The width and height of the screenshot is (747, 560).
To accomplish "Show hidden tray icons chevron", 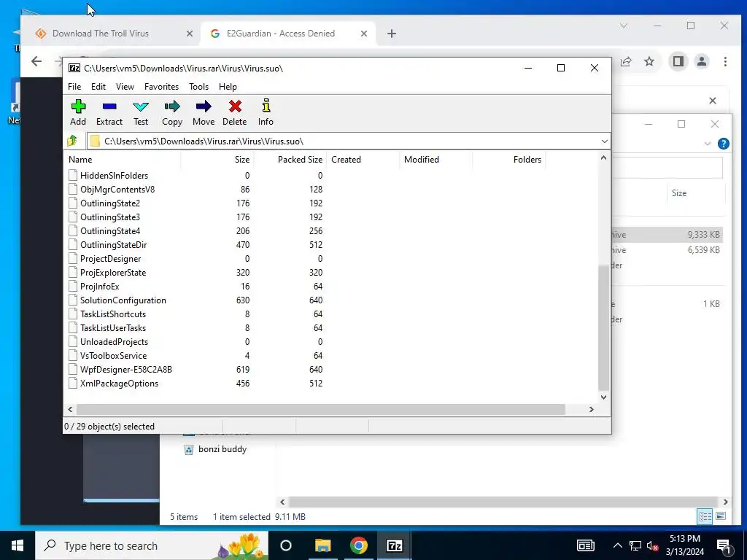I will [x=617, y=545].
